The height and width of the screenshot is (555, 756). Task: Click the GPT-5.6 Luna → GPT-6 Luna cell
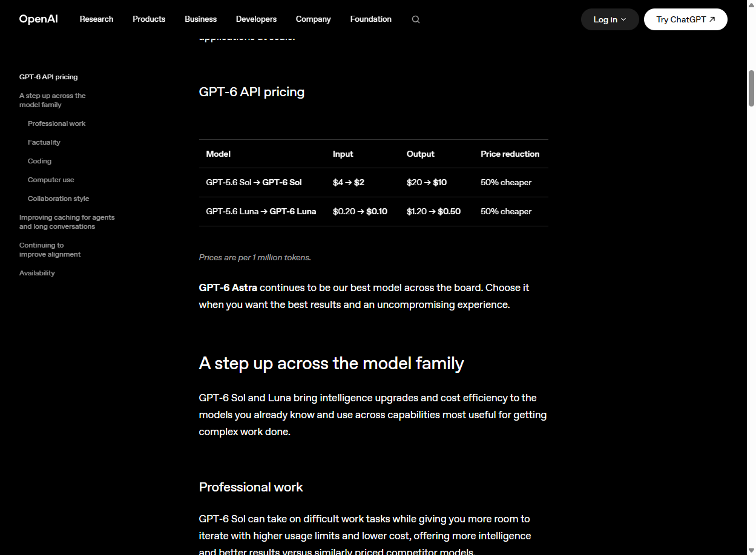(x=261, y=211)
